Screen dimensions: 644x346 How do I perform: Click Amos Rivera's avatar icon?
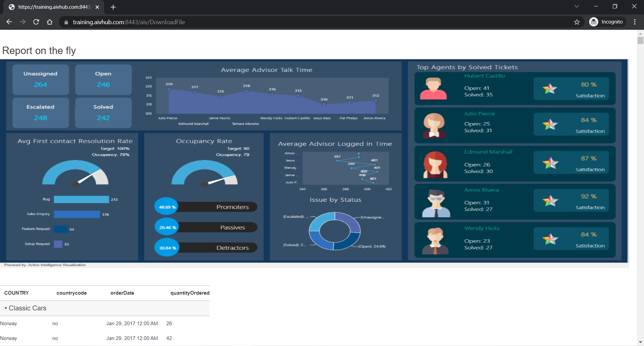pyautogui.click(x=436, y=203)
